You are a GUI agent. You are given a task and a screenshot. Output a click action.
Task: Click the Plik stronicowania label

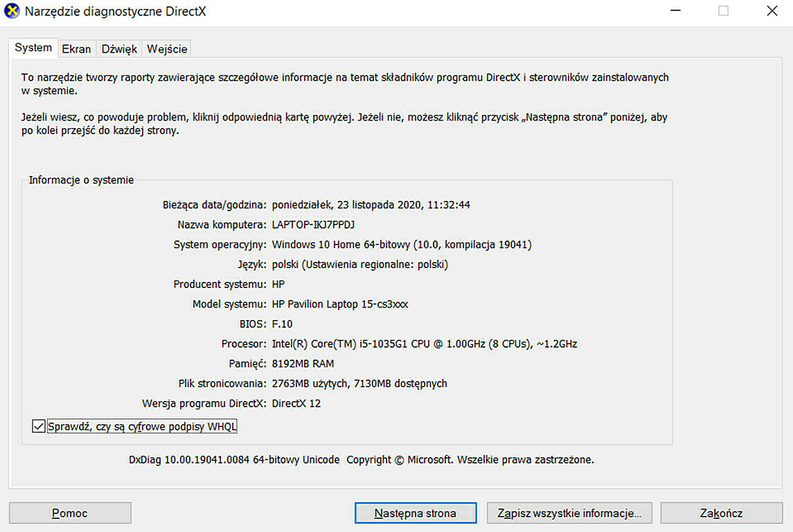222,383
